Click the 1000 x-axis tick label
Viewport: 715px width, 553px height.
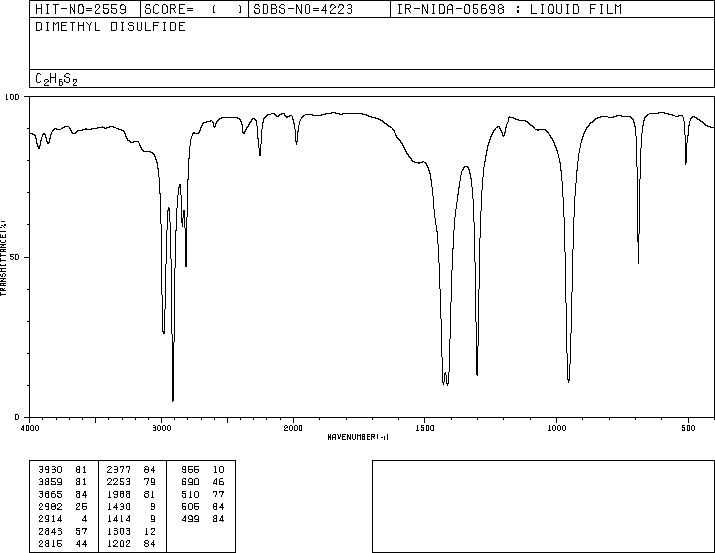(556, 428)
